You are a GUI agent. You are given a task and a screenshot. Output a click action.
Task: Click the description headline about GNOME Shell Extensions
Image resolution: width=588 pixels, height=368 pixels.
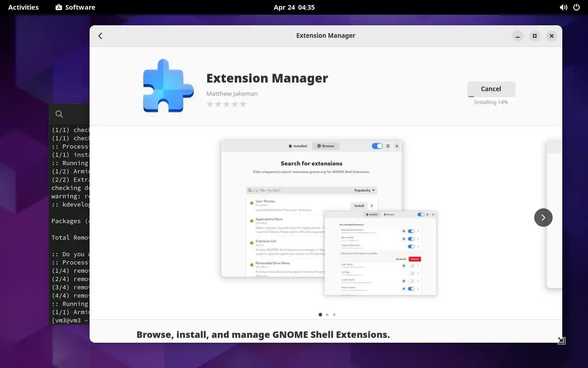click(263, 335)
